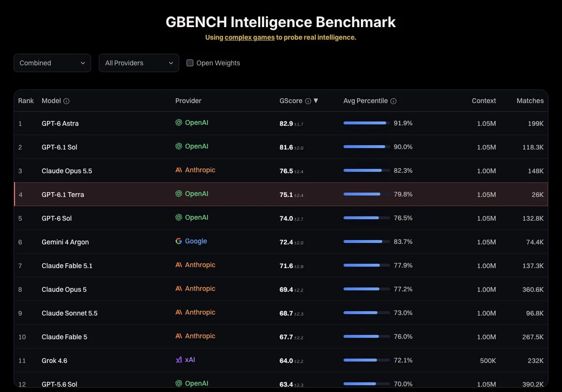Select the GPT-6 Sol model name
The image size is (562, 392).
[57, 218]
